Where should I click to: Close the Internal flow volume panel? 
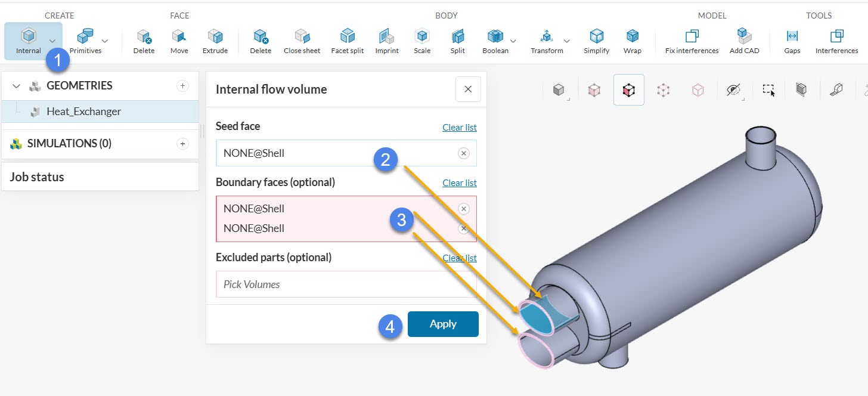point(468,89)
